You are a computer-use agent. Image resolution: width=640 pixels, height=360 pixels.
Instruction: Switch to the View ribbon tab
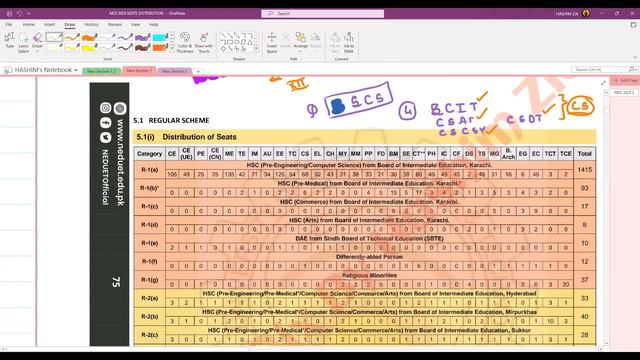[x=135, y=24]
